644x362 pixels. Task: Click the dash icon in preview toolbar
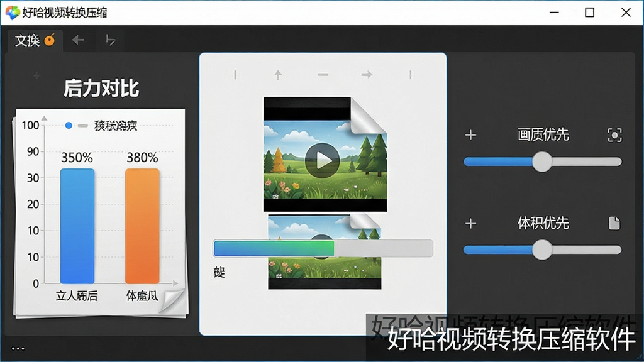point(323,75)
